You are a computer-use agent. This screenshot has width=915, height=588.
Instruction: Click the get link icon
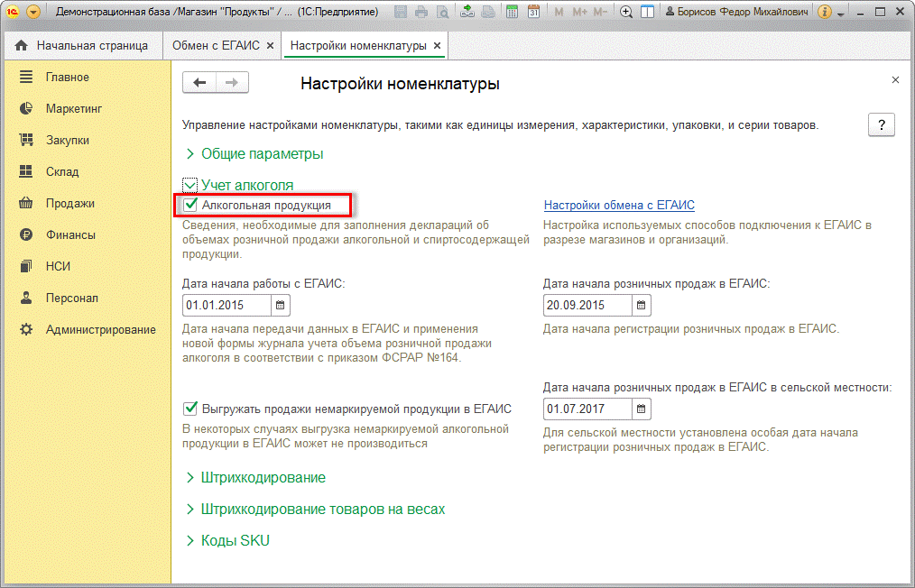[x=467, y=12]
